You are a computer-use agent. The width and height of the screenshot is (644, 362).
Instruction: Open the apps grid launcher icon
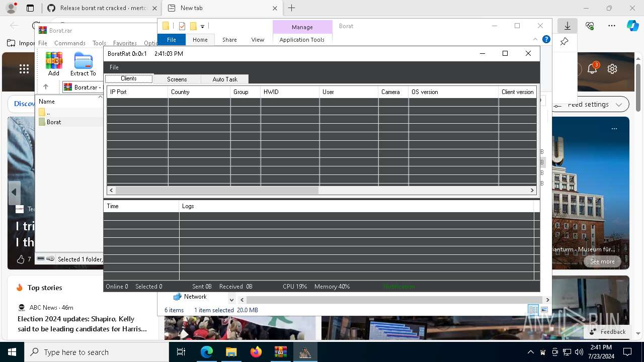[24, 69]
